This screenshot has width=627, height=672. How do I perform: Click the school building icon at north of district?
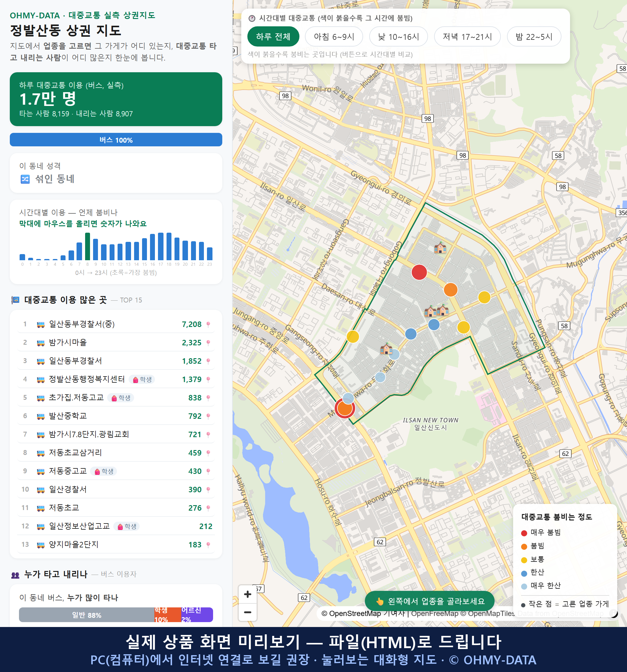(440, 248)
